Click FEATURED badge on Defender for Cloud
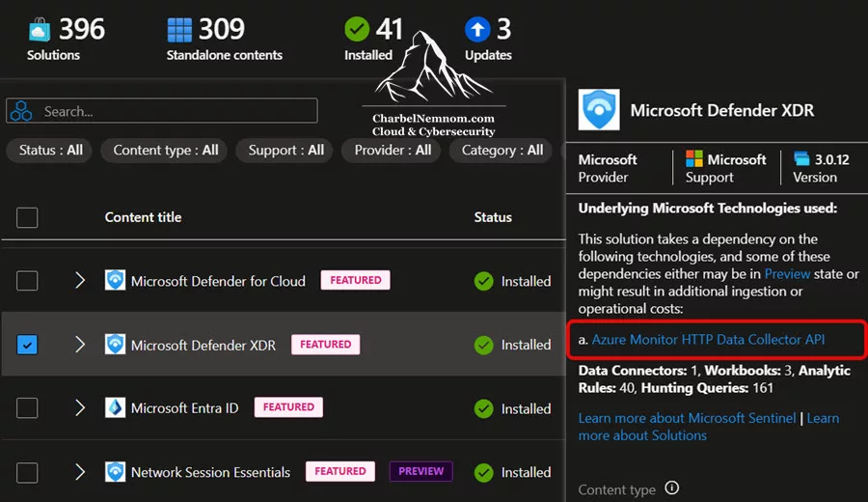 [x=355, y=280]
